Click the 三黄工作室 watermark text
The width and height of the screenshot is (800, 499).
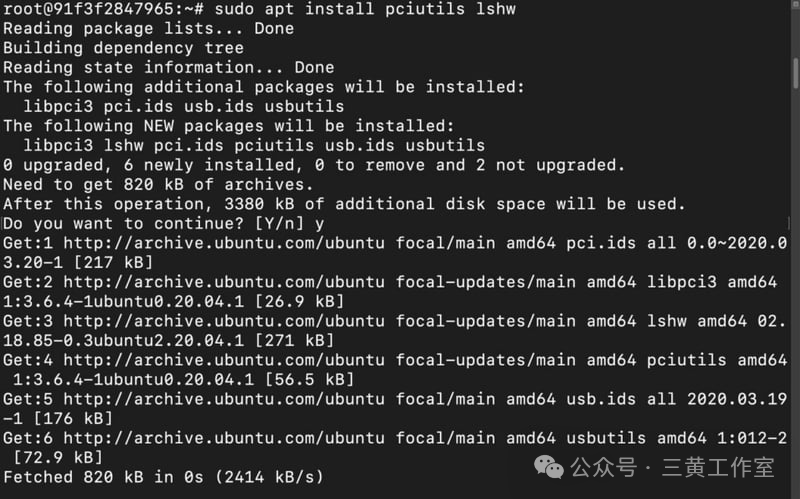(x=718, y=467)
